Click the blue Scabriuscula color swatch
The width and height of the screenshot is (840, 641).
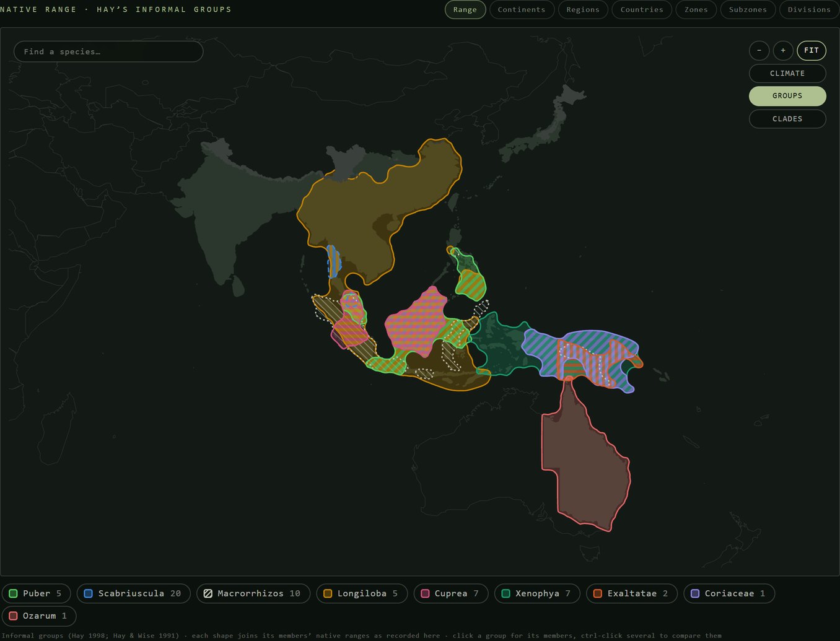(x=88, y=593)
